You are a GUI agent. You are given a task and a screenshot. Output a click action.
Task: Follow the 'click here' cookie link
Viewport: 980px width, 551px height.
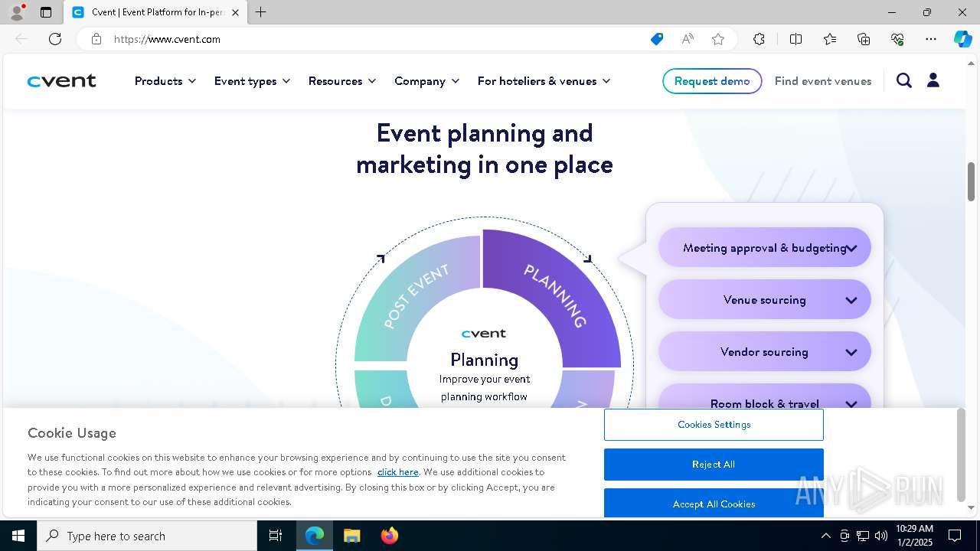(x=398, y=472)
